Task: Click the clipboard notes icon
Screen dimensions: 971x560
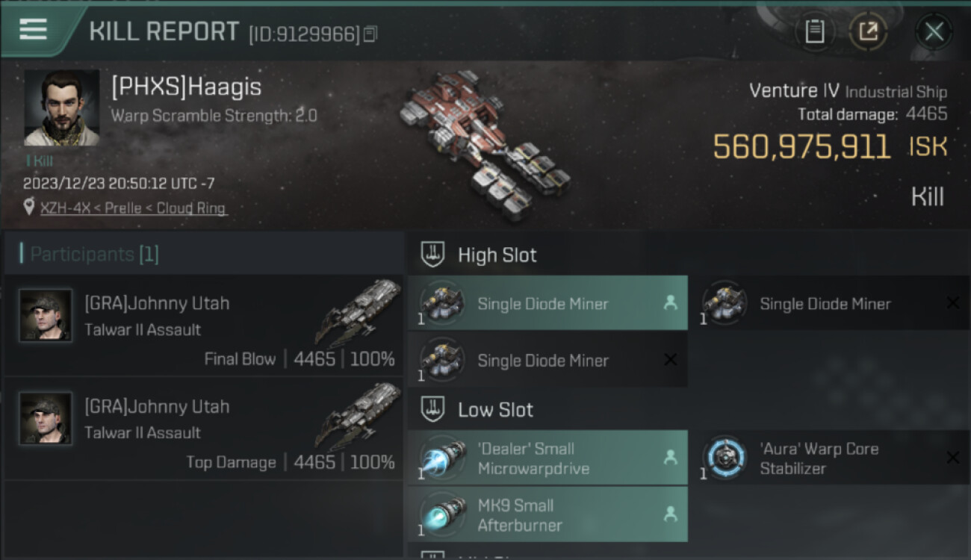Action: (x=814, y=31)
